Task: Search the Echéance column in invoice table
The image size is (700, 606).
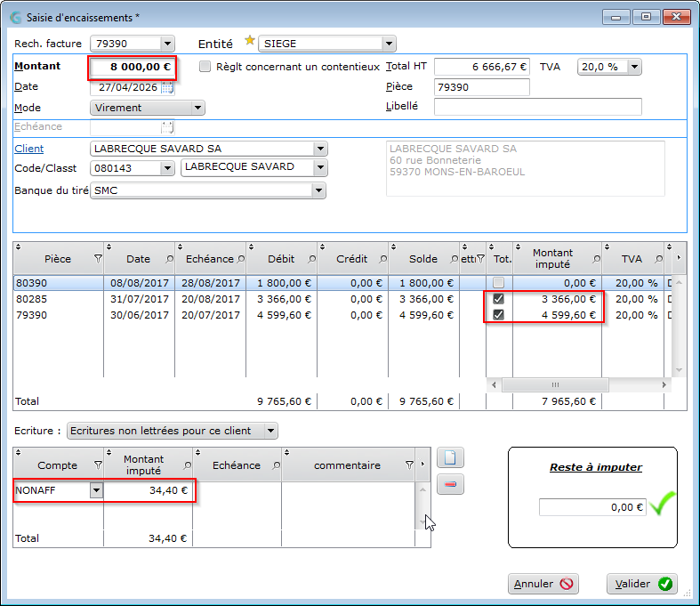Action: tap(241, 259)
